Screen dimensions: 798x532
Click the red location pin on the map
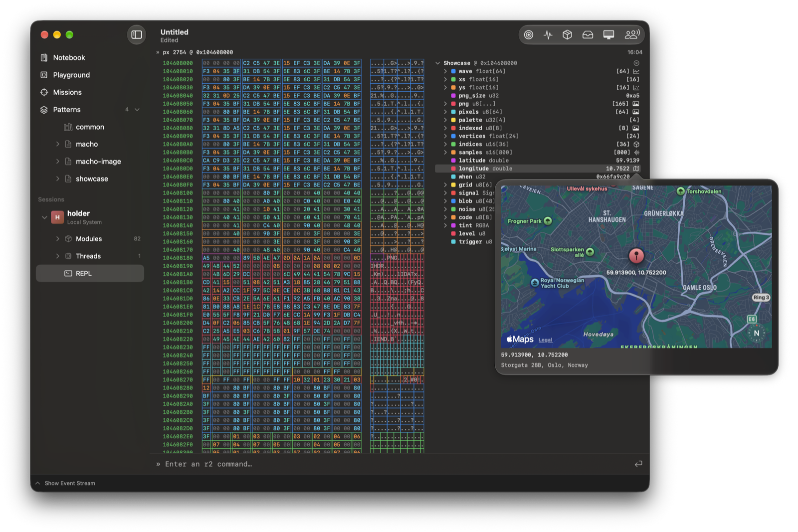pos(636,255)
